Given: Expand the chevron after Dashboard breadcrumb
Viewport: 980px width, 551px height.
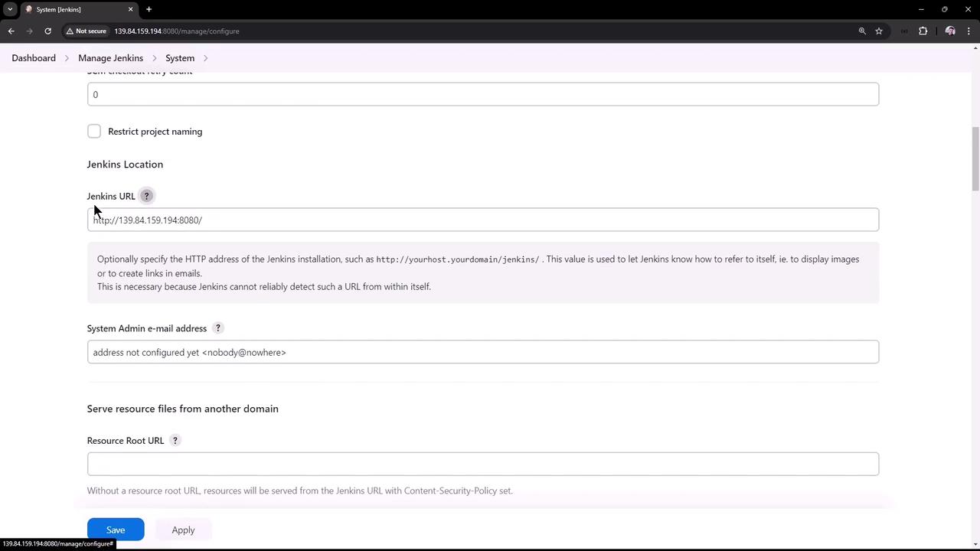Looking at the screenshot, I should (x=67, y=58).
